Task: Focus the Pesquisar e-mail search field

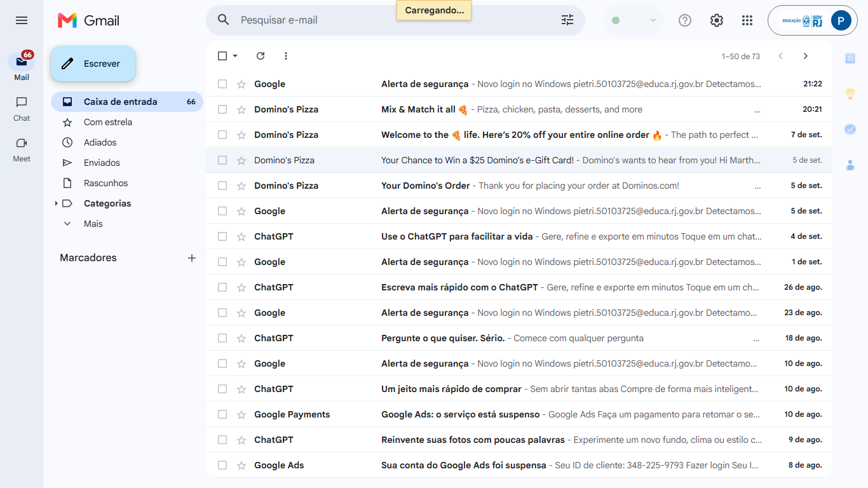Action: coord(394,20)
